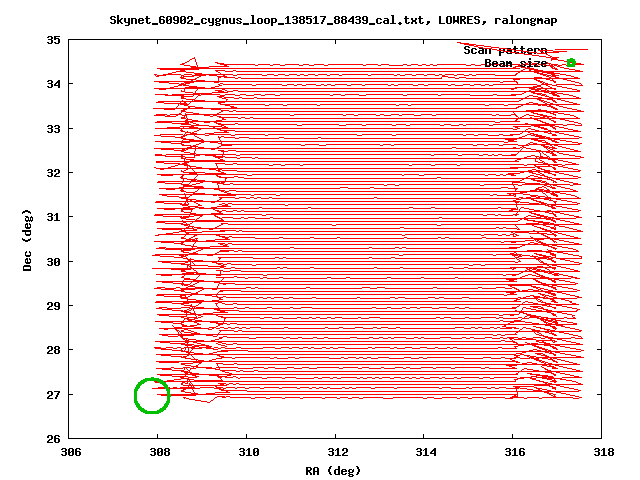
Task: Click the x-axis tick label 306
Action: (71, 452)
